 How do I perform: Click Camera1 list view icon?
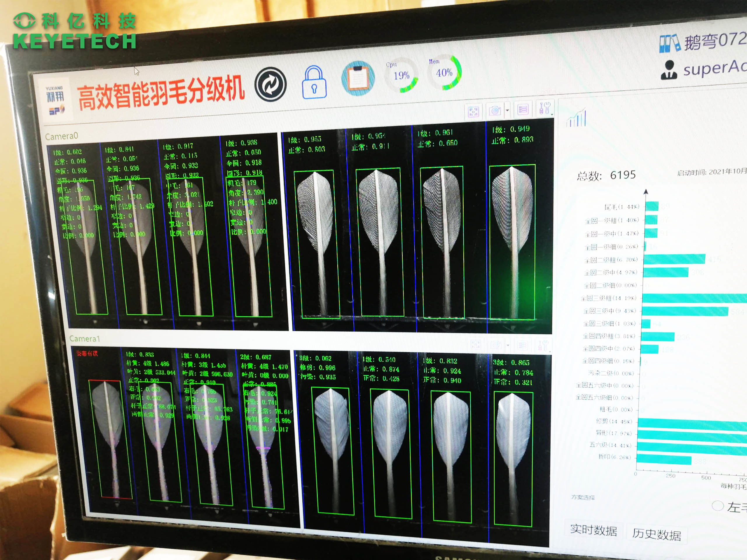coord(522,345)
